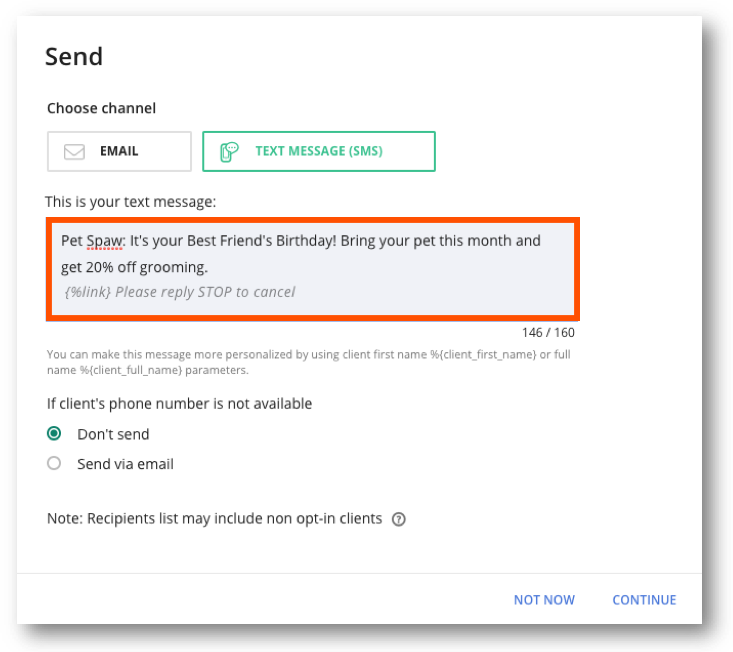Click the envelope icon on EMAIL channel

(x=74, y=151)
